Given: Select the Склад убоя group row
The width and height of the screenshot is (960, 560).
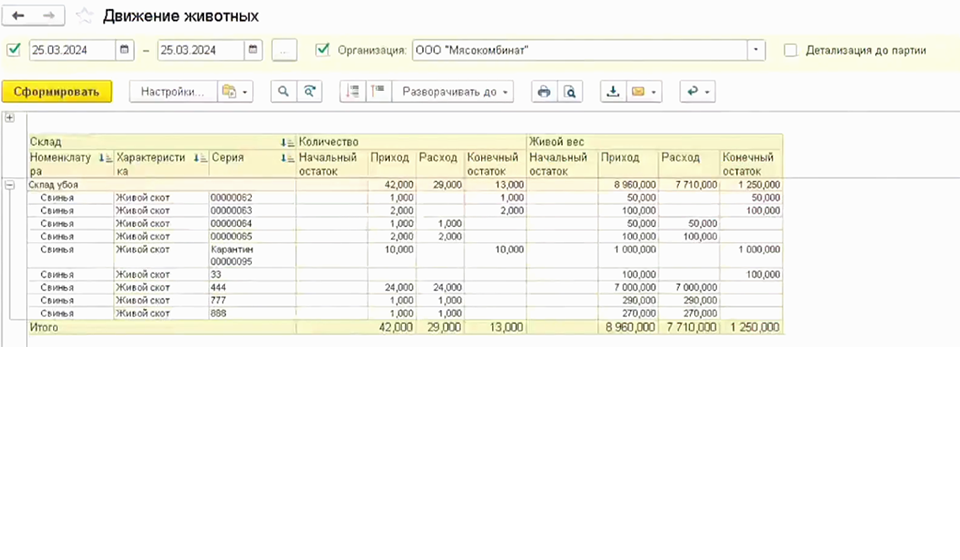Looking at the screenshot, I should 405,185.
